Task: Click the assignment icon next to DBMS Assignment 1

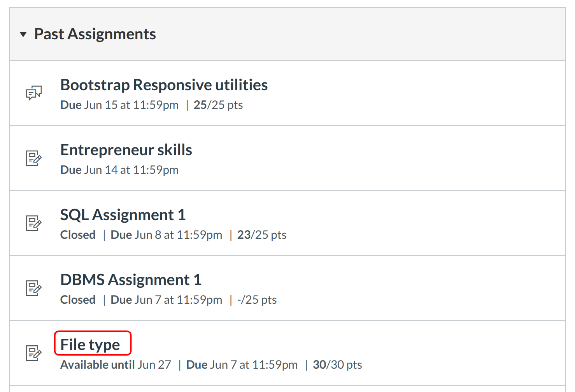Action: 34,288
